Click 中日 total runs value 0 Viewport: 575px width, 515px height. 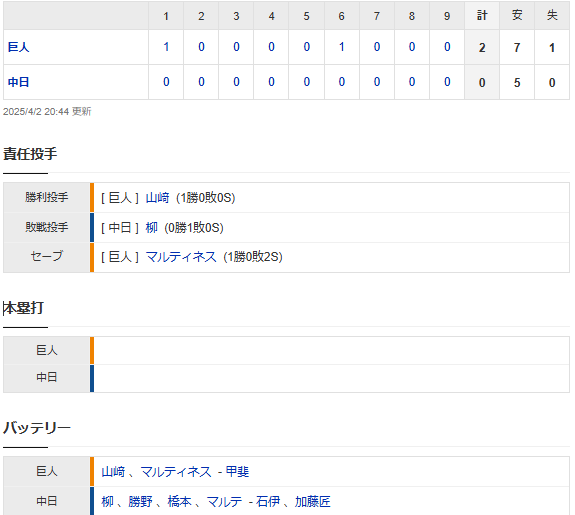(482, 83)
